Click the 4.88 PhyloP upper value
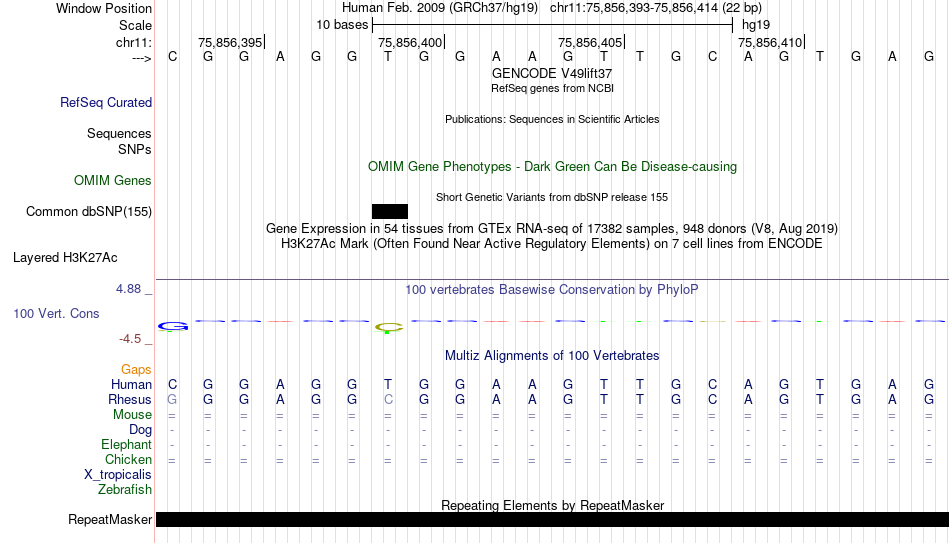 (128, 289)
